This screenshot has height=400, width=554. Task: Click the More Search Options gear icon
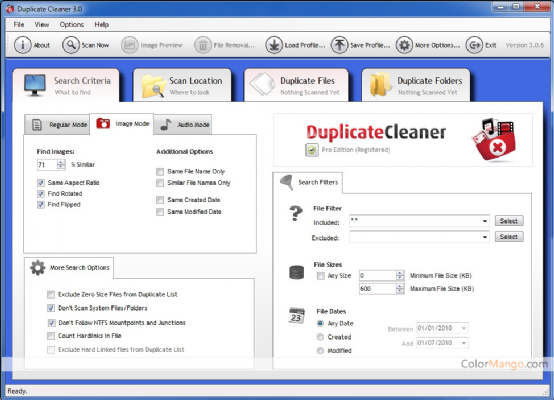[x=37, y=268]
